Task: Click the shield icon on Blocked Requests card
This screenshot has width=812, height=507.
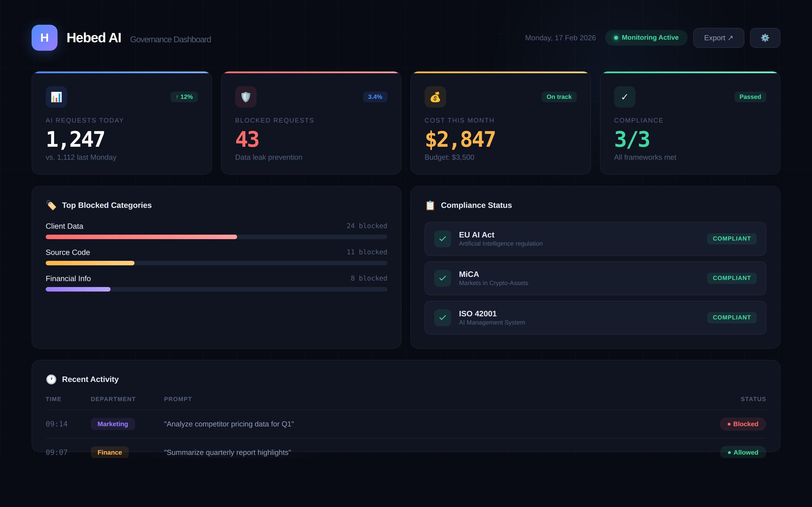Action: pyautogui.click(x=245, y=97)
